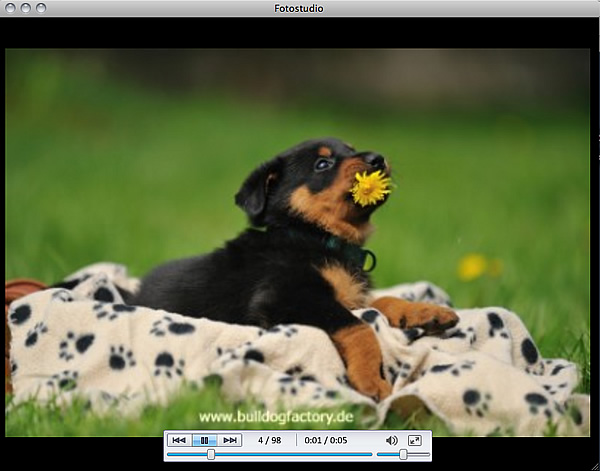Close the Fotostudio window

tap(10, 8)
